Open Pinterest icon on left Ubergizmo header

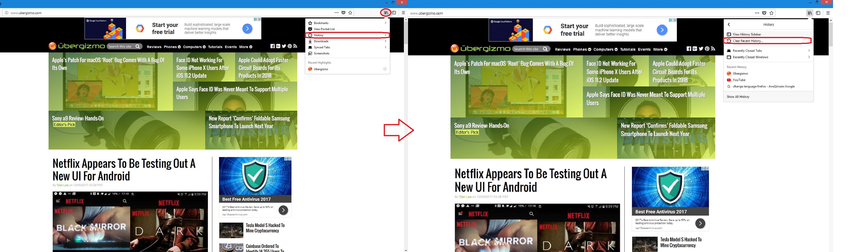(289, 46)
